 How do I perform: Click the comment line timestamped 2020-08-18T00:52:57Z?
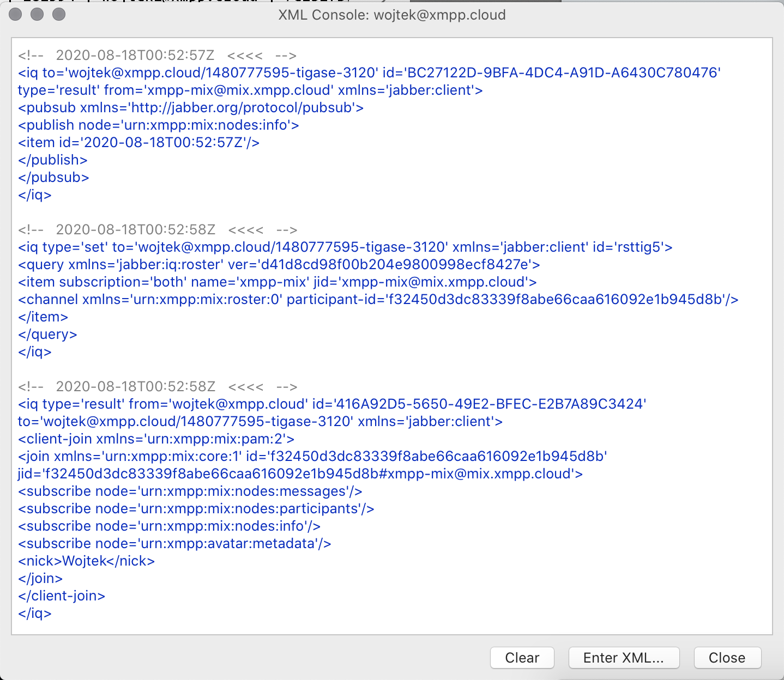coord(157,56)
